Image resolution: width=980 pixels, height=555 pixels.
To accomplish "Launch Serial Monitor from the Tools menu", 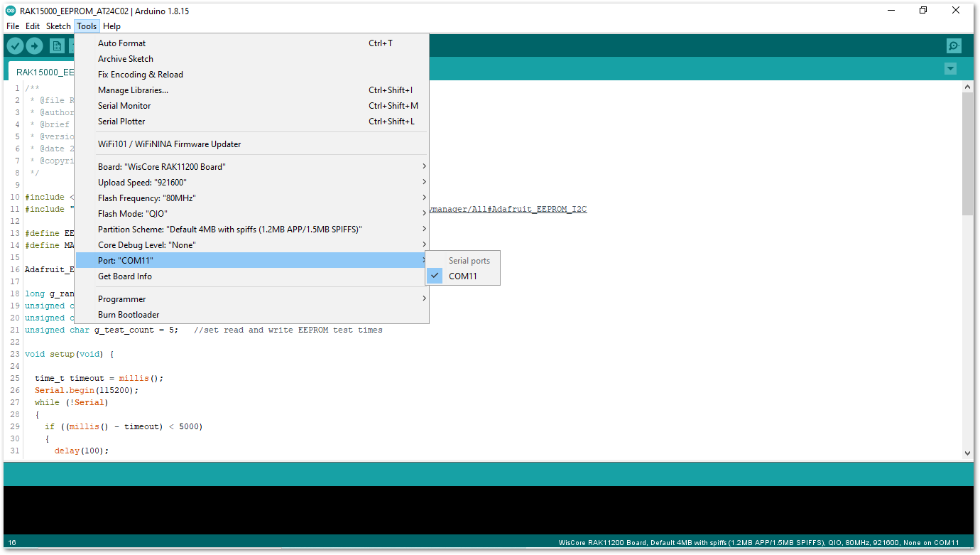I will pos(252,106).
